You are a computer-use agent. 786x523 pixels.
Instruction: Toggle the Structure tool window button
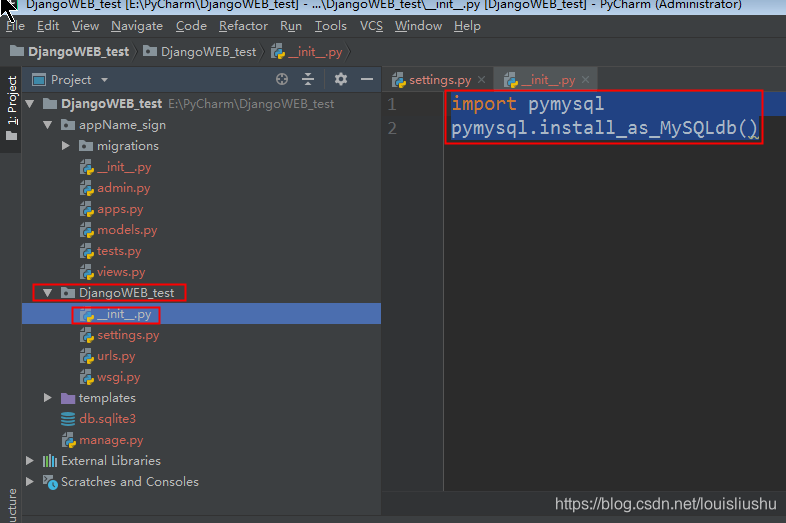pyautogui.click(x=12, y=504)
